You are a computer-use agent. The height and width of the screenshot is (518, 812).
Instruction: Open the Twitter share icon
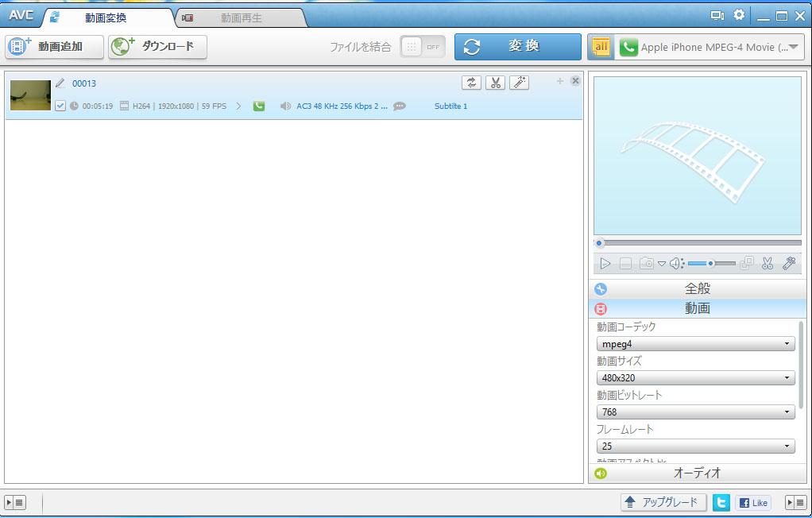721,502
